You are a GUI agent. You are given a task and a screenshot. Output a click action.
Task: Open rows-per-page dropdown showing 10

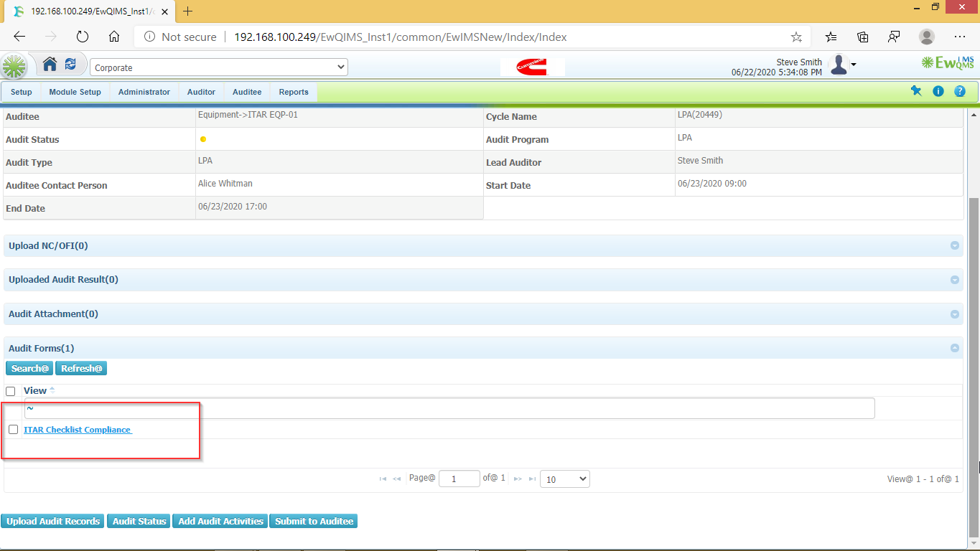(565, 479)
